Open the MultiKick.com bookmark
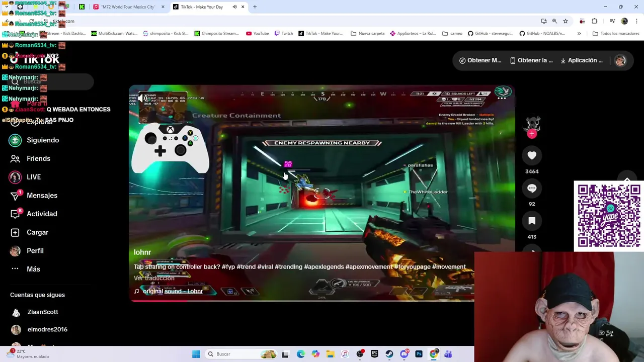Image resolution: width=644 pixels, height=362 pixels. 114,34
